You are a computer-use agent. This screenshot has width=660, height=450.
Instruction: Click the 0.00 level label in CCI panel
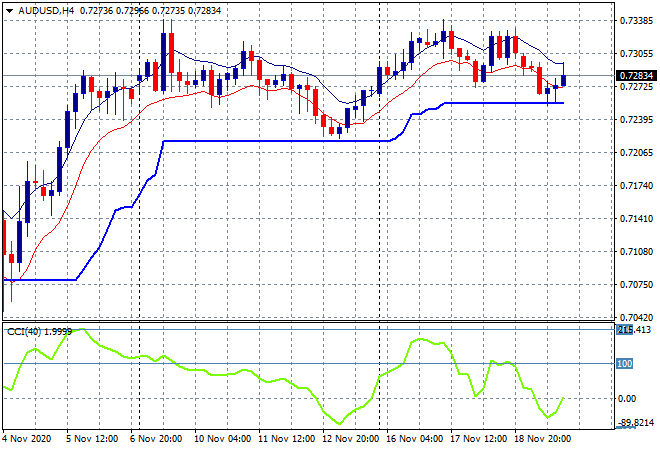pyautogui.click(x=627, y=399)
